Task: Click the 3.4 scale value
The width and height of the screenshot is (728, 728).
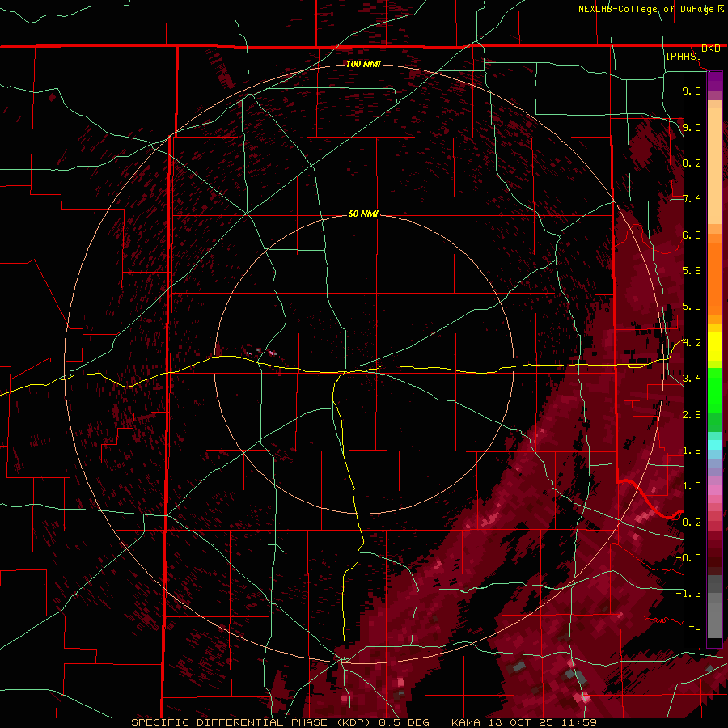Action: (x=692, y=379)
